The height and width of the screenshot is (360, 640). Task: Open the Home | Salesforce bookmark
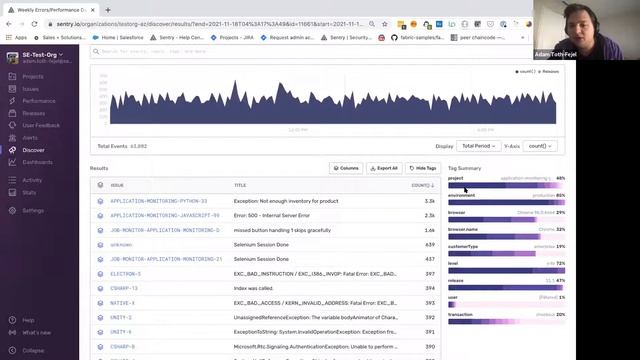tap(118, 37)
